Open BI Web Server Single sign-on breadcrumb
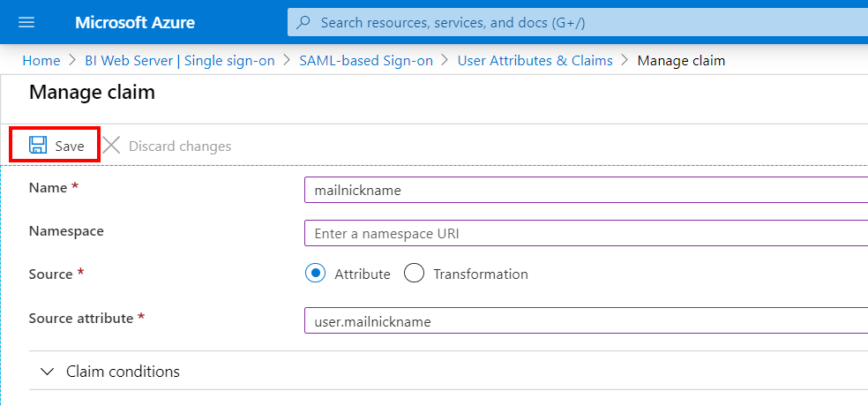868x406 pixels. click(x=180, y=61)
